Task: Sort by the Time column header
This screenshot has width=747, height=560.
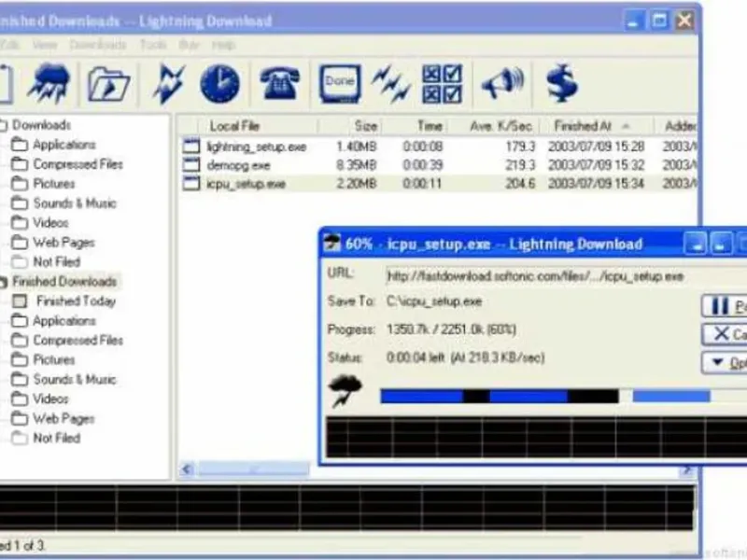Action: (415, 126)
